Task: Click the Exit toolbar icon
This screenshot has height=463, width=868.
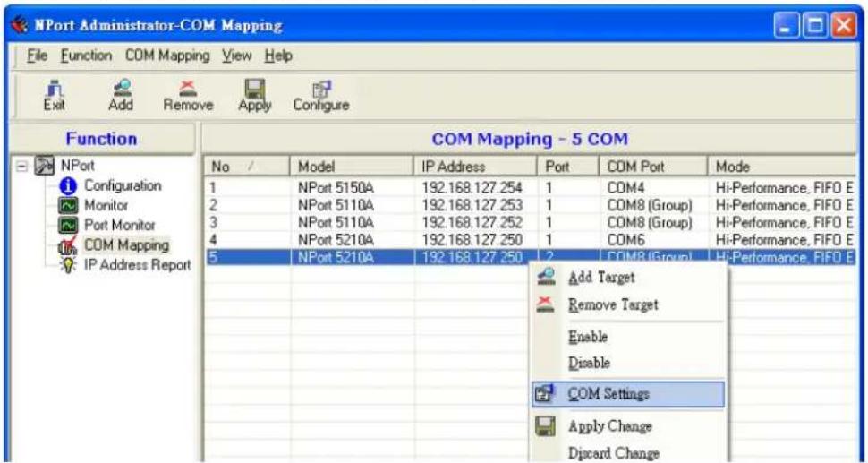Action: [x=55, y=88]
